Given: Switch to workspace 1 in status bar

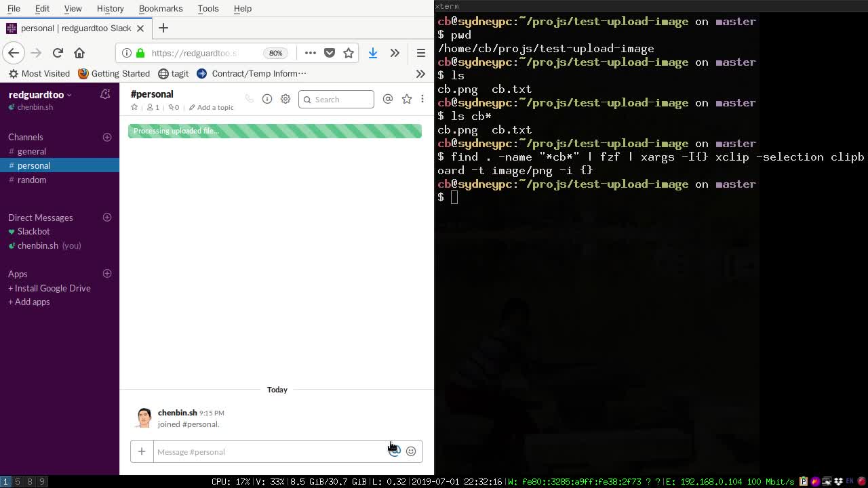Looking at the screenshot, I should (x=5, y=481).
